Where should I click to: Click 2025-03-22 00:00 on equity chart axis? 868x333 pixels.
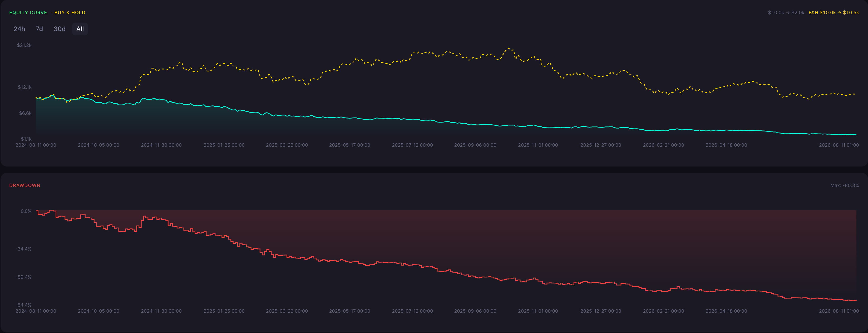pos(287,145)
